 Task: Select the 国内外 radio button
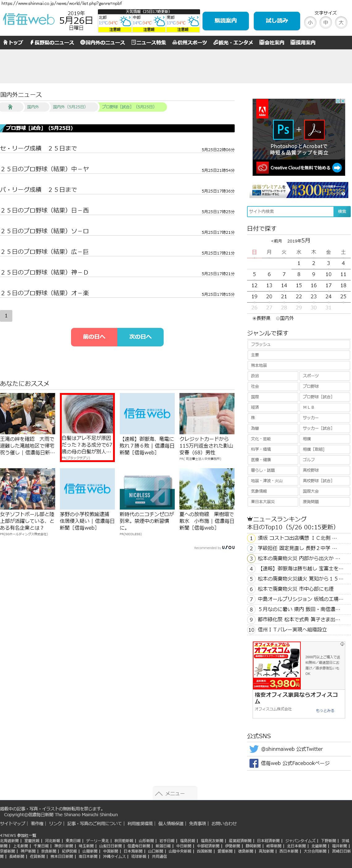click(x=278, y=318)
